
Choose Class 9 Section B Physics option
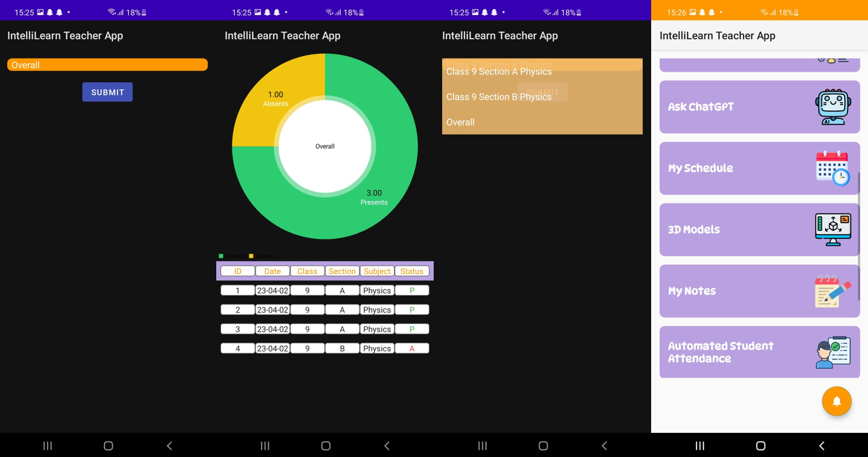[x=499, y=97]
